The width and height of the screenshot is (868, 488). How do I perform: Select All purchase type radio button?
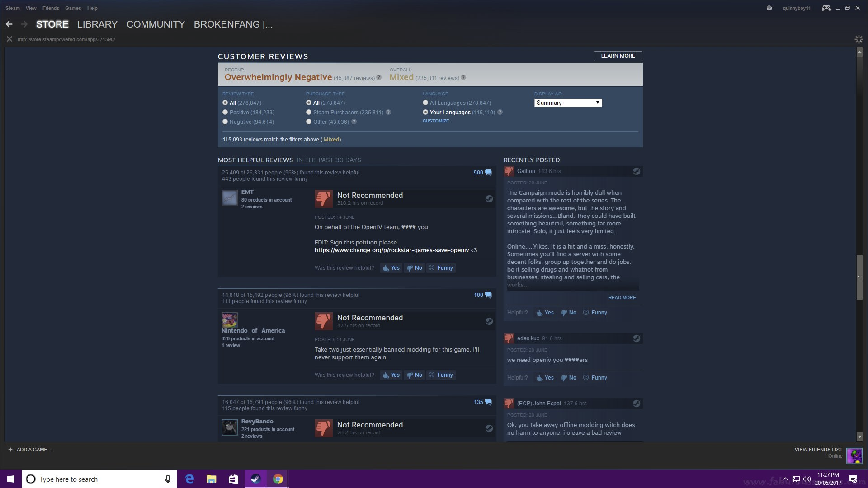click(x=309, y=103)
